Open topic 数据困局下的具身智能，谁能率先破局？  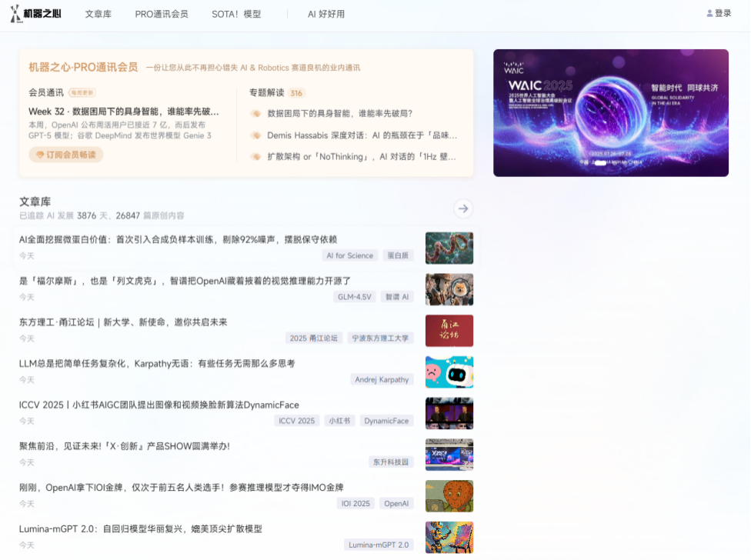click(x=339, y=113)
